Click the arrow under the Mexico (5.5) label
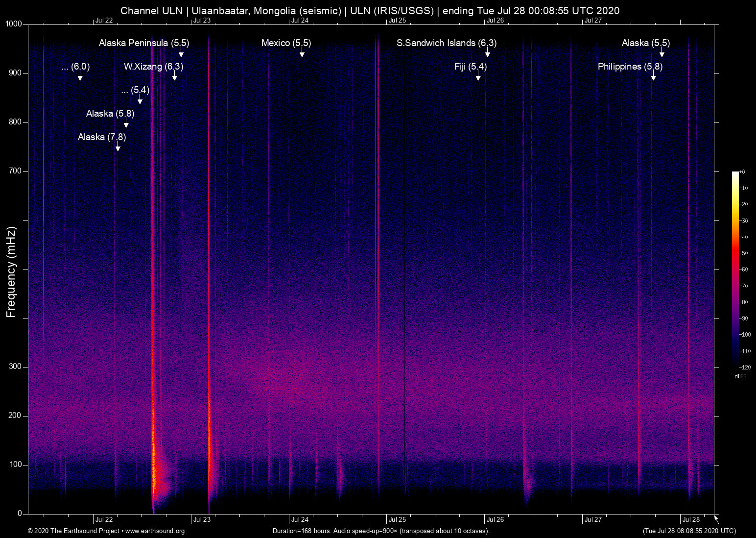 coord(302,53)
